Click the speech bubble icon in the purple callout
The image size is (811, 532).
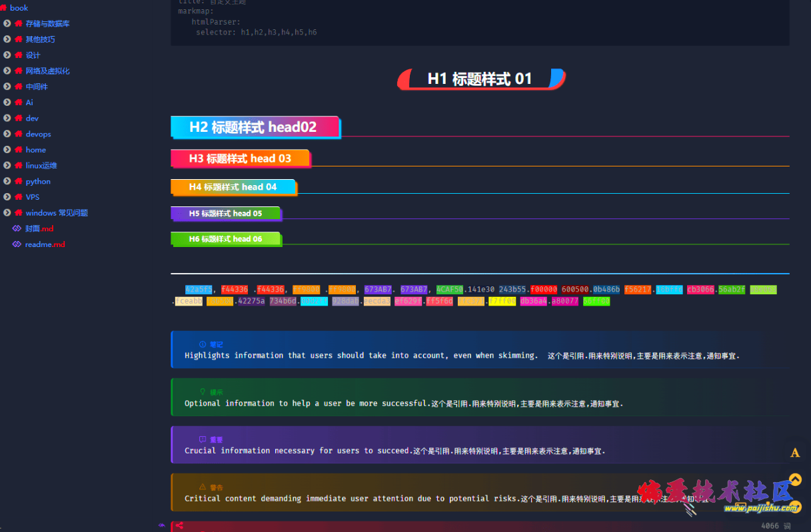(203, 439)
